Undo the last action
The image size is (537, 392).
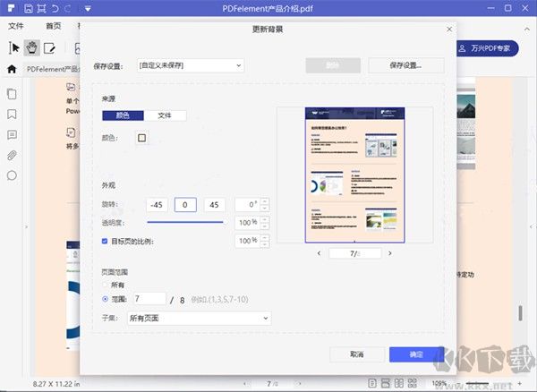point(55,9)
